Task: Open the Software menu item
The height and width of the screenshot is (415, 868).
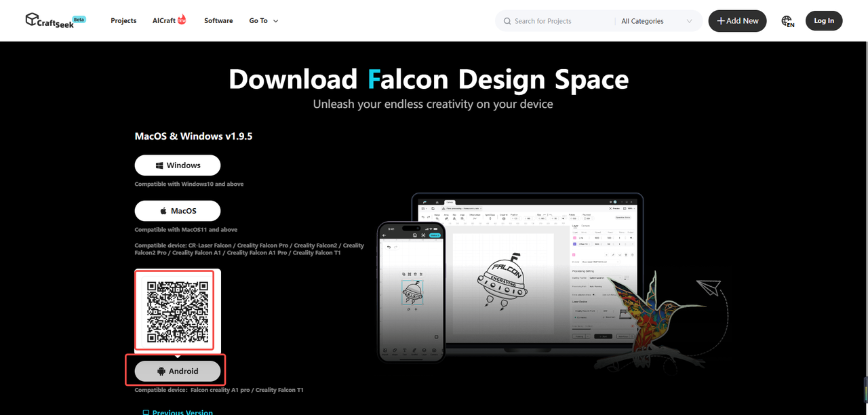Action: click(218, 21)
